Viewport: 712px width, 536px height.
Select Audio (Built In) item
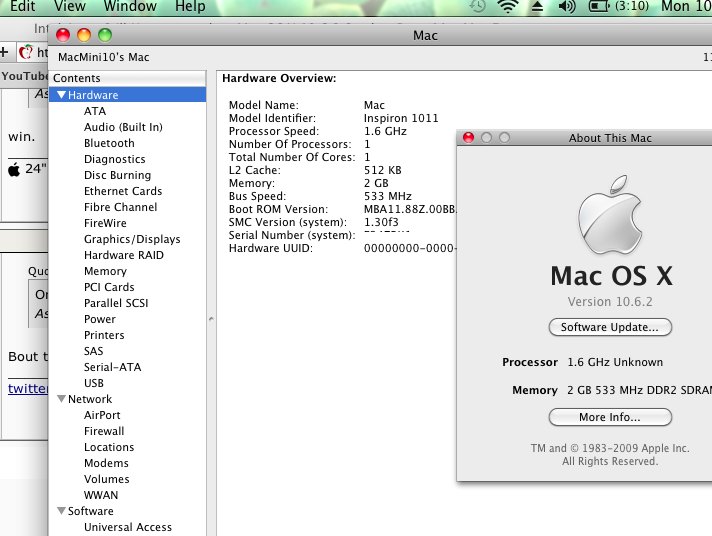pos(123,127)
